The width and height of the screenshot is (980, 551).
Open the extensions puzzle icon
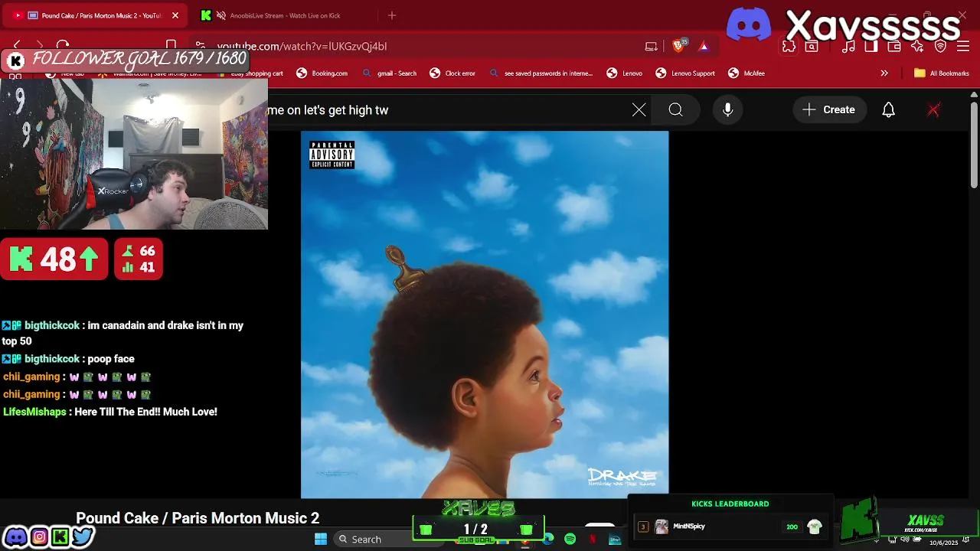789,47
